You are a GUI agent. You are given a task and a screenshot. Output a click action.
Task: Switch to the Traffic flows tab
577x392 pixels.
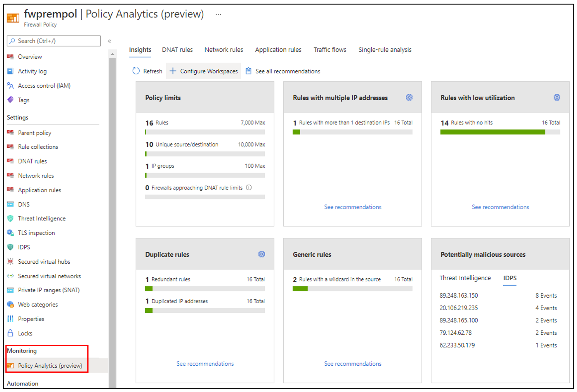[330, 49]
